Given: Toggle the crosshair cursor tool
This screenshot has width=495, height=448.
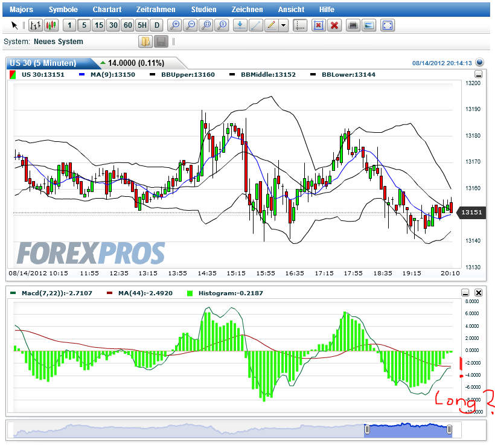Looking at the screenshot, I should (300, 25).
